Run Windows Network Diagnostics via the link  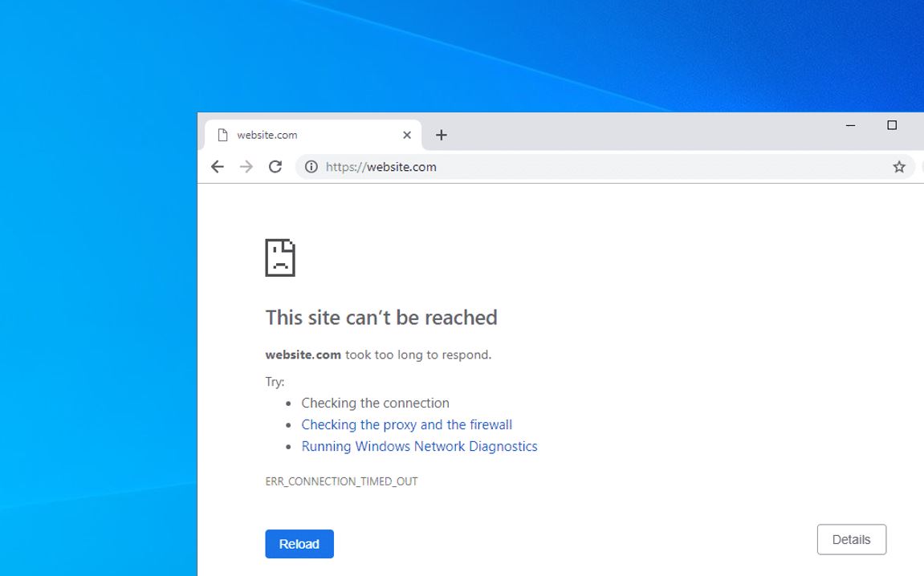[419, 446]
